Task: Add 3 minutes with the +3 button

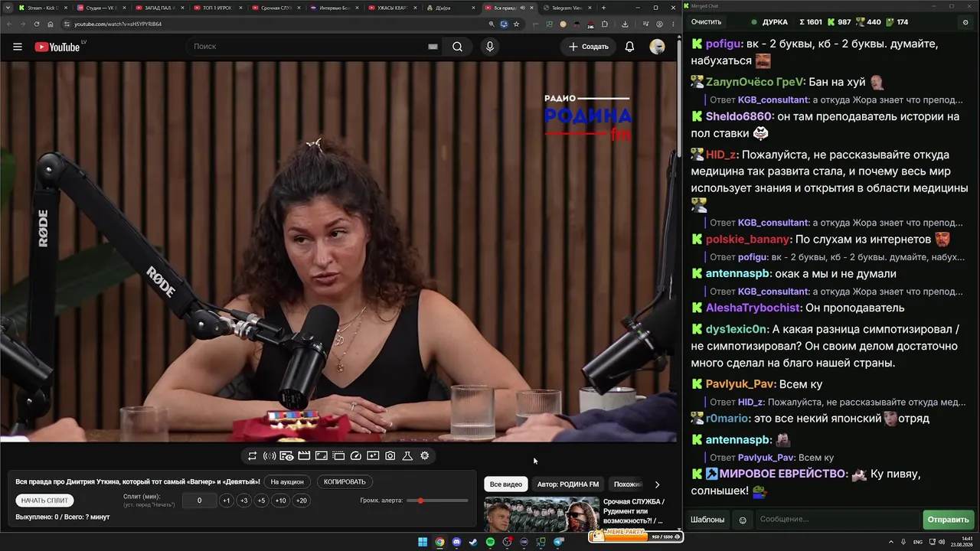Action: (x=243, y=500)
